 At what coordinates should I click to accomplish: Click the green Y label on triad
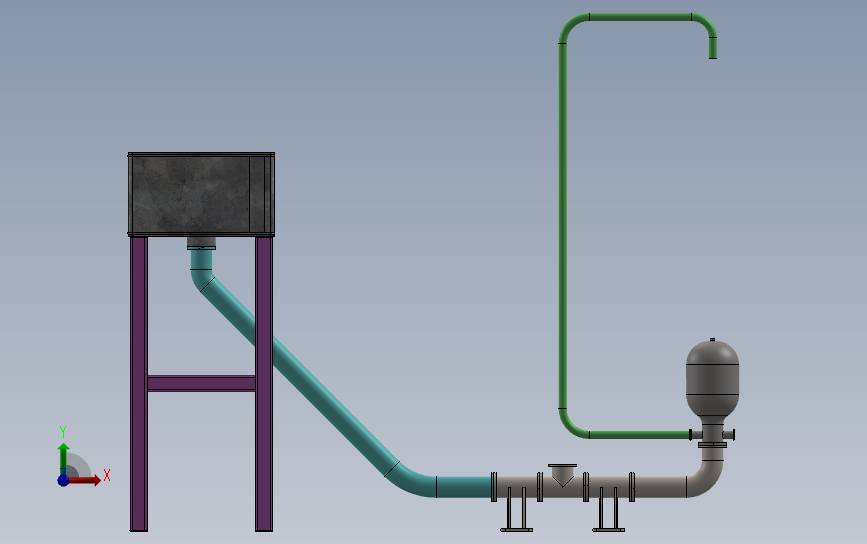click(62, 432)
